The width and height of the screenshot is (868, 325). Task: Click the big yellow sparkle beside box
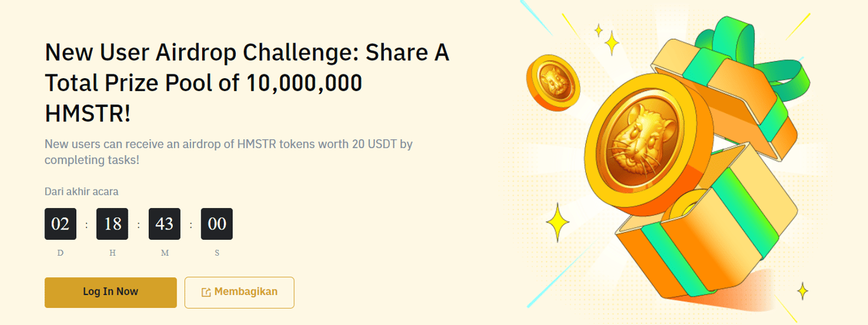point(558,223)
